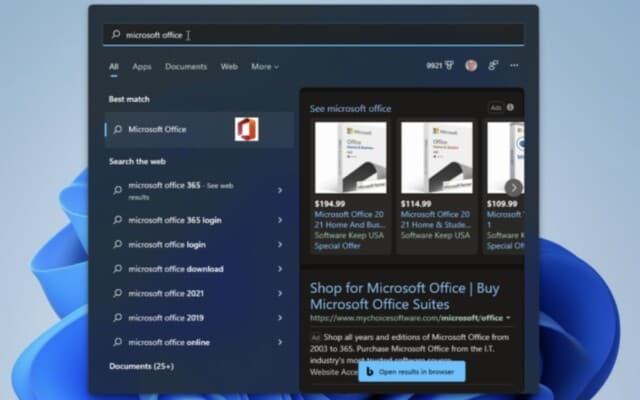Open Shop for Microsoft Office headline link
640x400 pixels.
(404, 296)
